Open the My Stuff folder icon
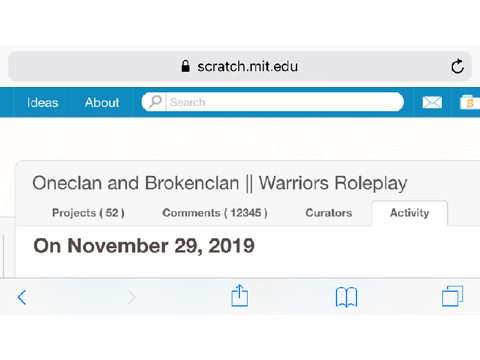The width and height of the screenshot is (480, 360). coord(470,102)
